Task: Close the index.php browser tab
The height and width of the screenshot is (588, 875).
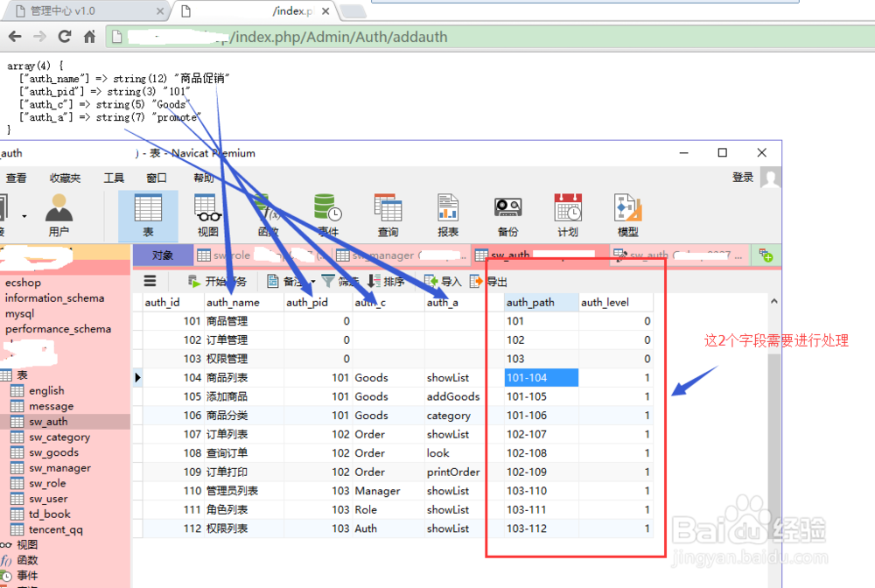Action: (x=325, y=11)
